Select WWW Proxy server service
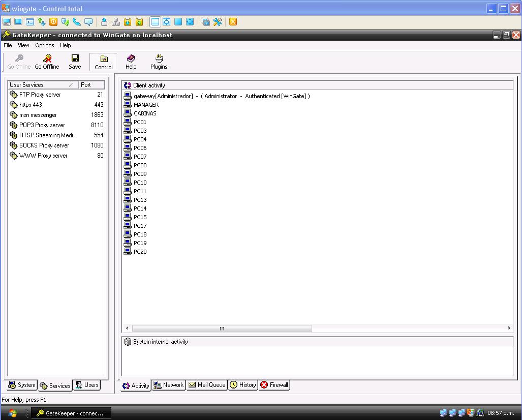 click(56, 156)
